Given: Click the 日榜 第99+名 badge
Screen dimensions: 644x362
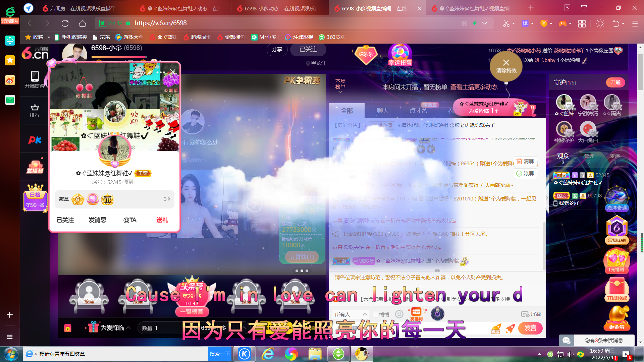Looking at the screenshot, I should (x=35, y=198).
